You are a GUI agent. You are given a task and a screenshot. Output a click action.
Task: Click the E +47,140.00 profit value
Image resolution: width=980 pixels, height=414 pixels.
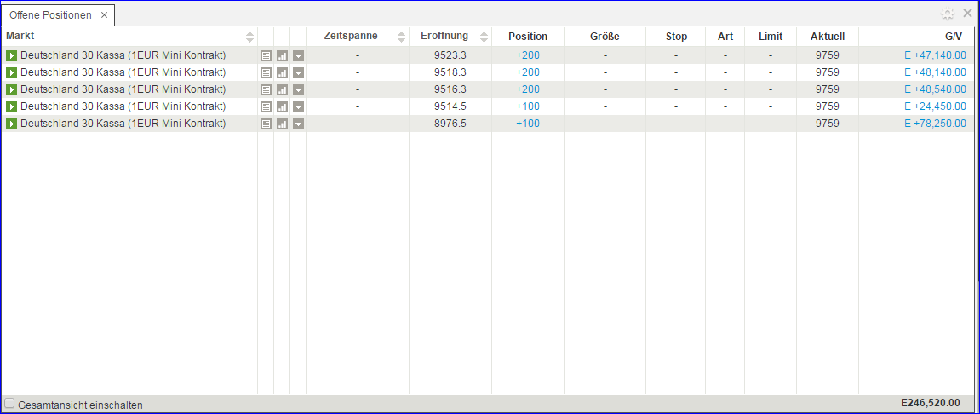[935, 55]
